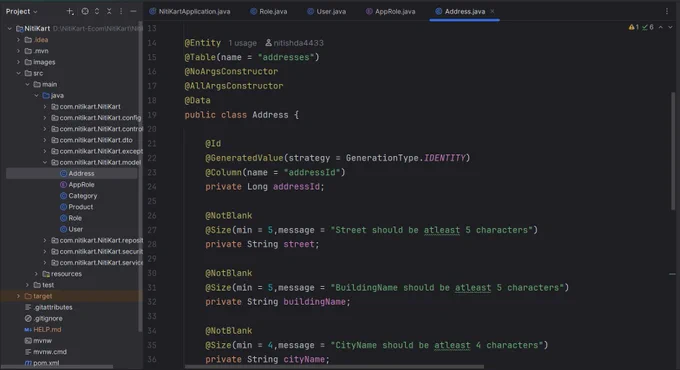This screenshot has width=680, height=370.
Task: Expand the test folder
Action: [x=27, y=285]
